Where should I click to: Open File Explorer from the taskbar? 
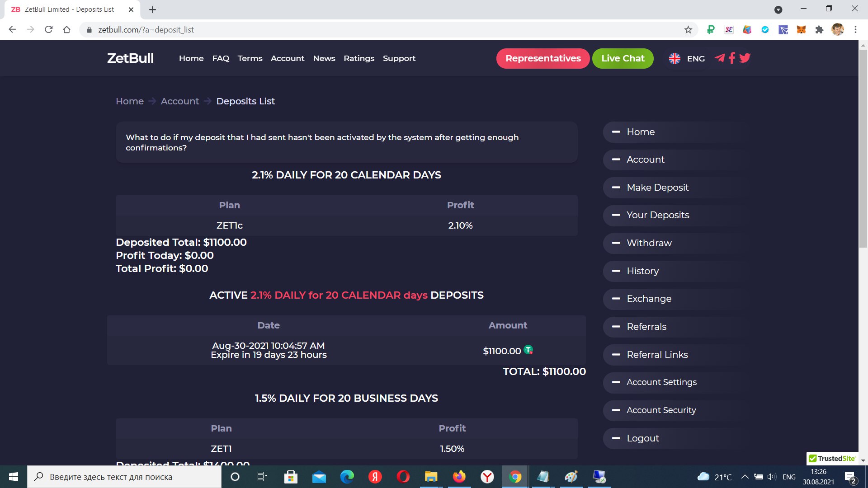[431, 477]
